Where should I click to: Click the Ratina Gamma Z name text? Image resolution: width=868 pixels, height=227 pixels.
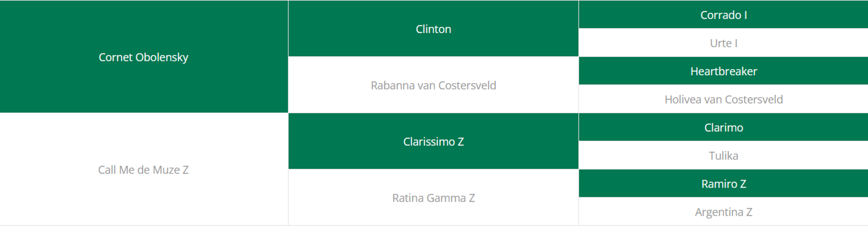click(x=433, y=198)
